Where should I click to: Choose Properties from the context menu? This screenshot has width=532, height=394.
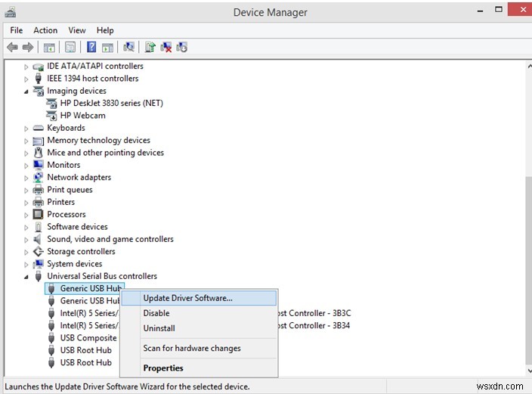[x=199, y=368]
